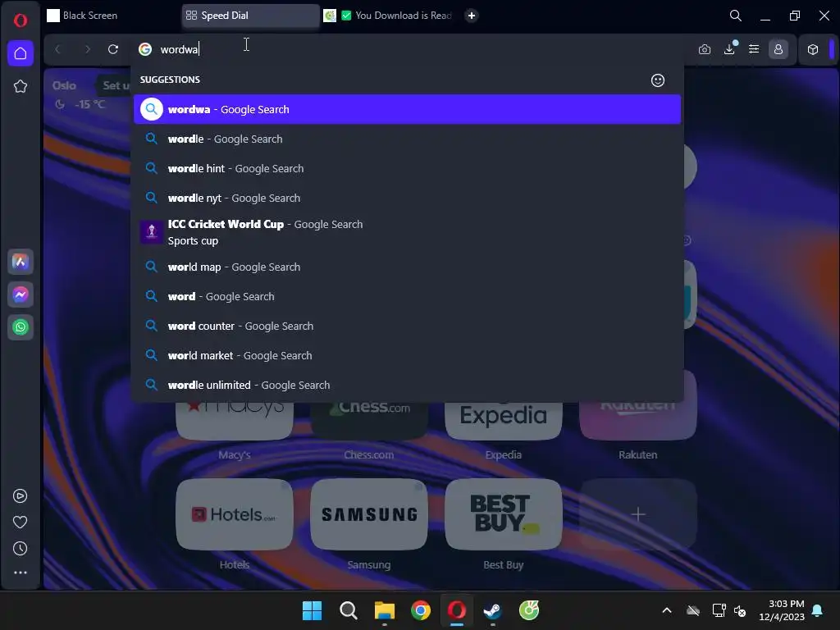The height and width of the screenshot is (630, 840).
Task: Open the Macy's speed dial tile
Action: point(234,421)
